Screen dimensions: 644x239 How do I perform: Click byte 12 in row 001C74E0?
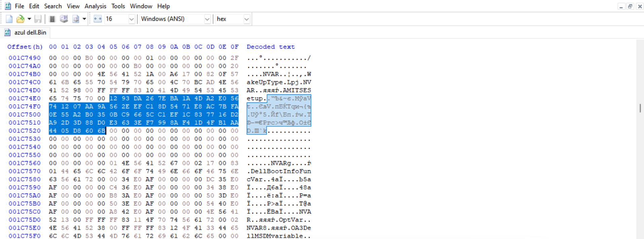(113, 98)
